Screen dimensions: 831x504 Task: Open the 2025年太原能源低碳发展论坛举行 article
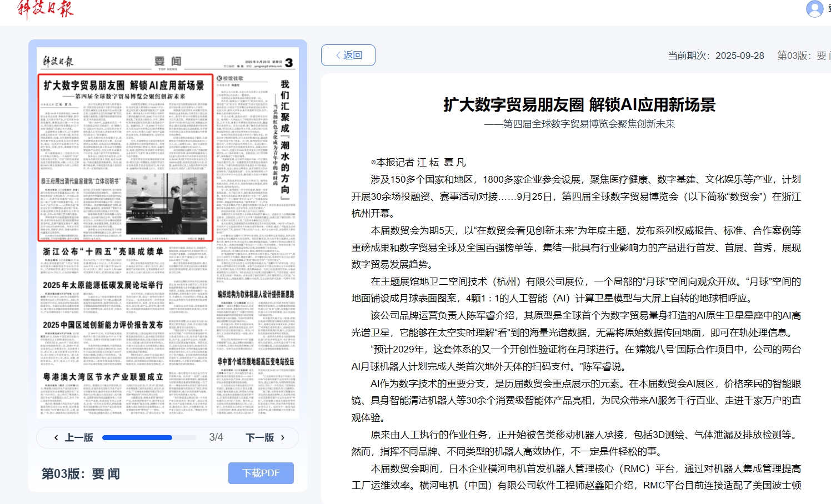[x=103, y=285]
